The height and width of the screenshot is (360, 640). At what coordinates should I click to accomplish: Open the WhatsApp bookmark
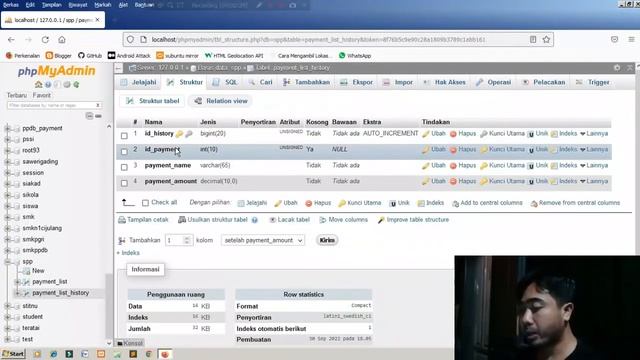coord(355,56)
